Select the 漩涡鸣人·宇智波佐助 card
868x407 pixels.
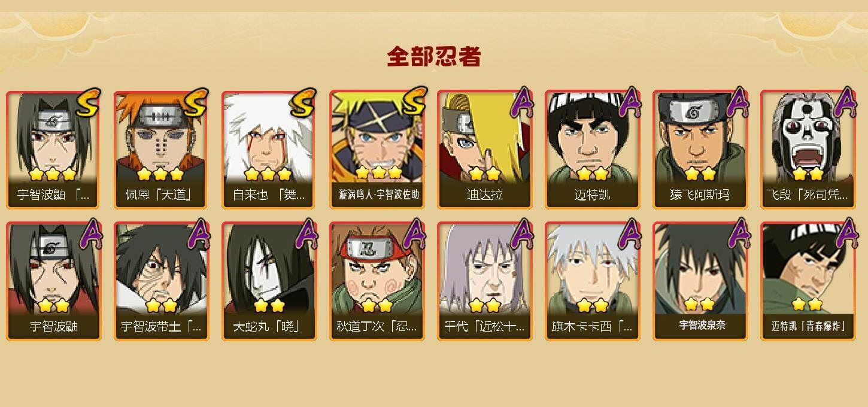[377, 150]
